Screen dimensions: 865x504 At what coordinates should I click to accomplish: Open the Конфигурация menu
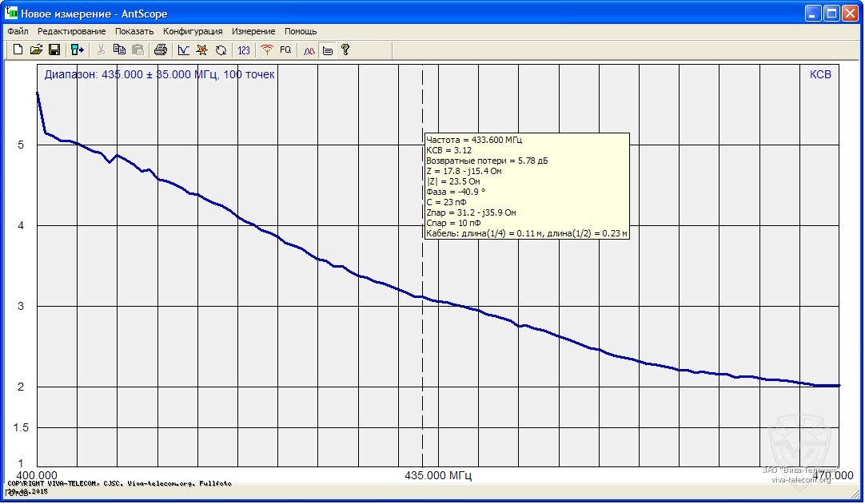[x=193, y=31]
